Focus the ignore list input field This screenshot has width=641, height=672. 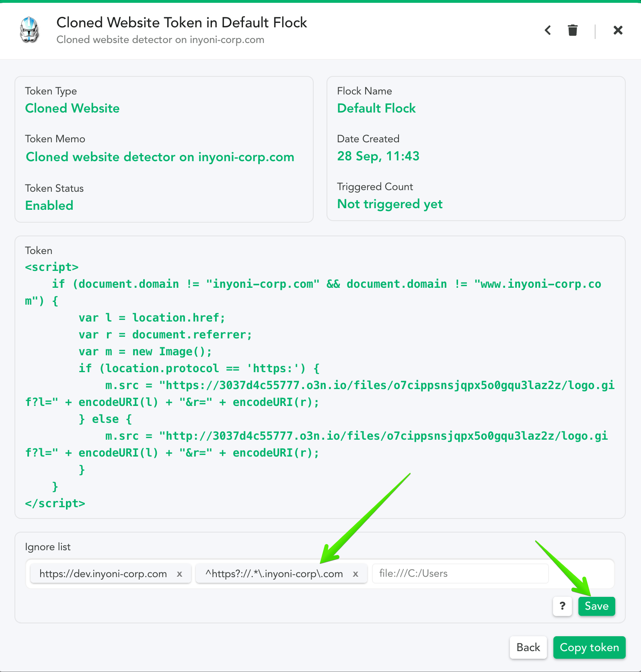(460, 574)
